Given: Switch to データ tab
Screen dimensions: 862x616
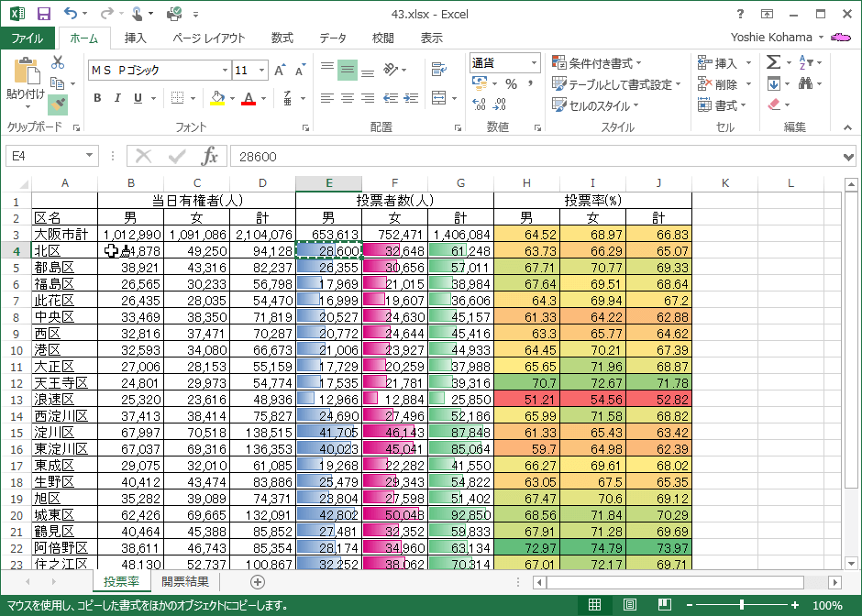Looking at the screenshot, I should pos(333,38).
